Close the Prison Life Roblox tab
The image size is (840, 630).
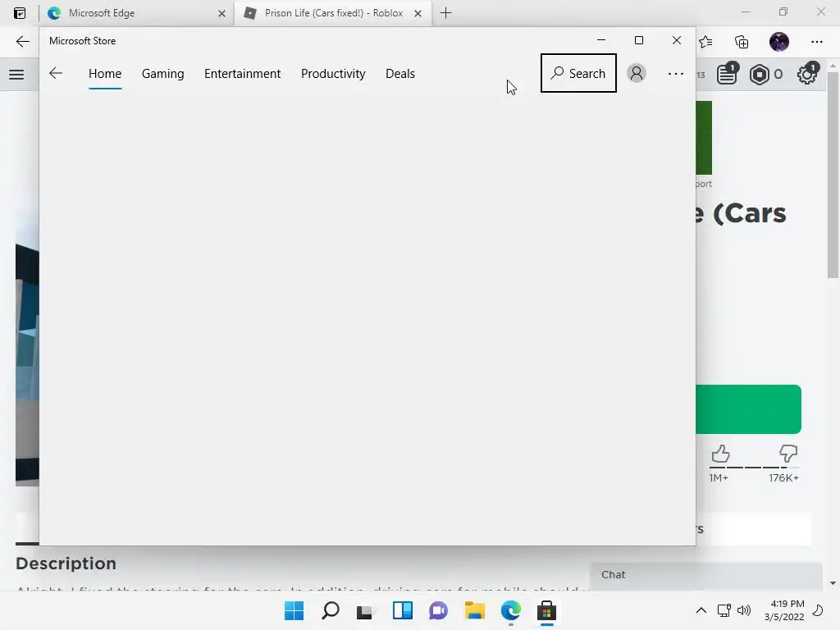418,13
